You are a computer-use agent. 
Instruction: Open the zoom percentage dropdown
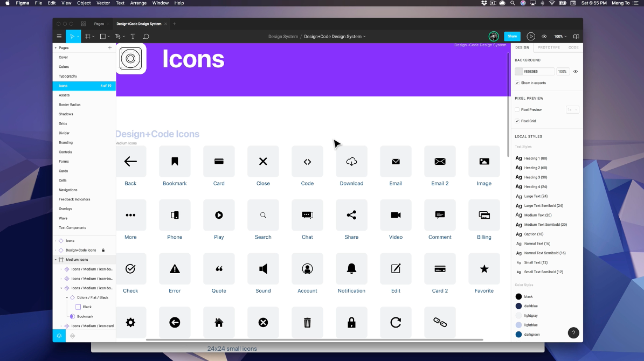click(560, 36)
